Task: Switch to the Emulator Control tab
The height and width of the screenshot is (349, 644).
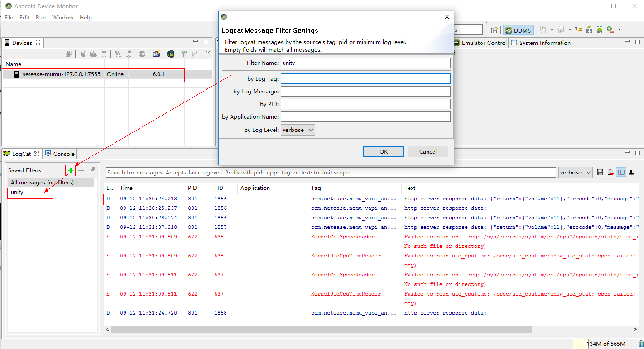Action: coord(481,43)
